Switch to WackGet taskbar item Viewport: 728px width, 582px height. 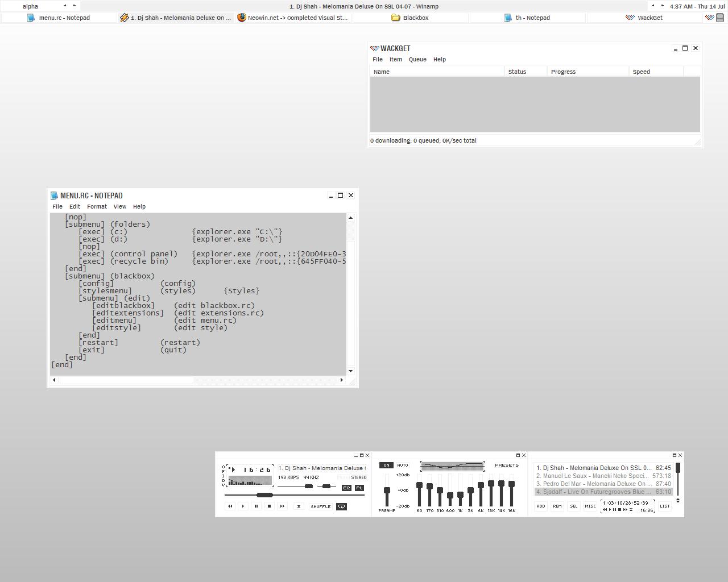coord(645,18)
